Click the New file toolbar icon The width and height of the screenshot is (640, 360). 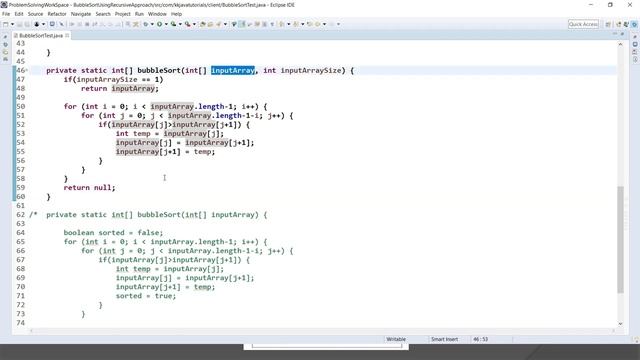click(x=6, y=24)
